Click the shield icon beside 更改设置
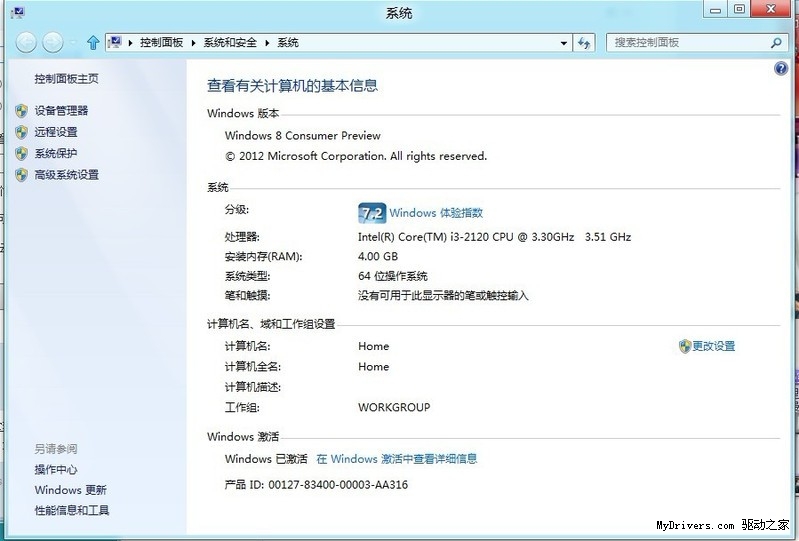The width and height of the screenshot is (799, 541). tap(685, 346)
